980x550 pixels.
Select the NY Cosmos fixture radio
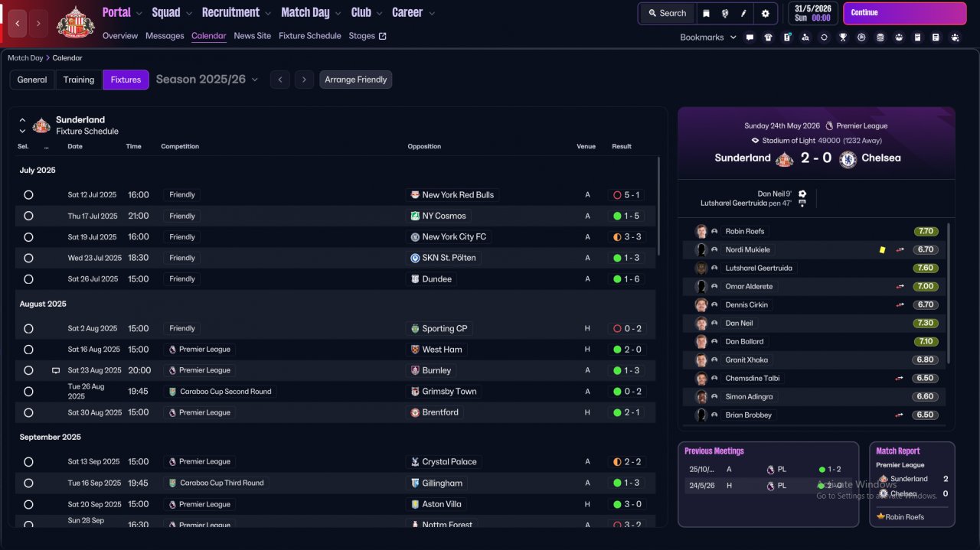pos(28,216)
